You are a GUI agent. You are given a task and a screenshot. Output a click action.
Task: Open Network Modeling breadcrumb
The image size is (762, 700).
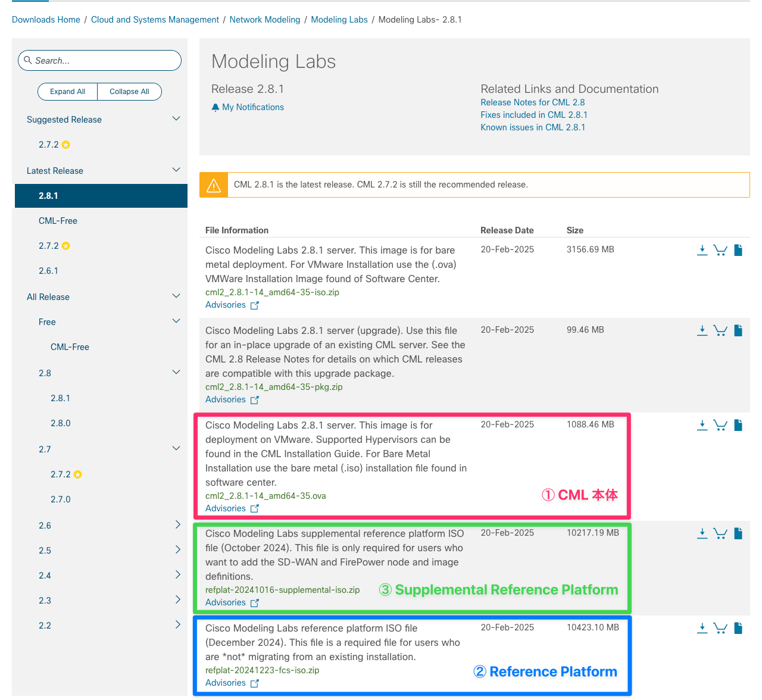265,20
